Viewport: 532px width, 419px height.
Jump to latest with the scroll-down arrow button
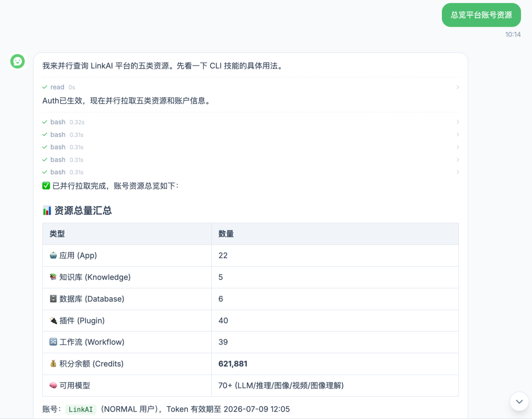(x=519, y=401)
